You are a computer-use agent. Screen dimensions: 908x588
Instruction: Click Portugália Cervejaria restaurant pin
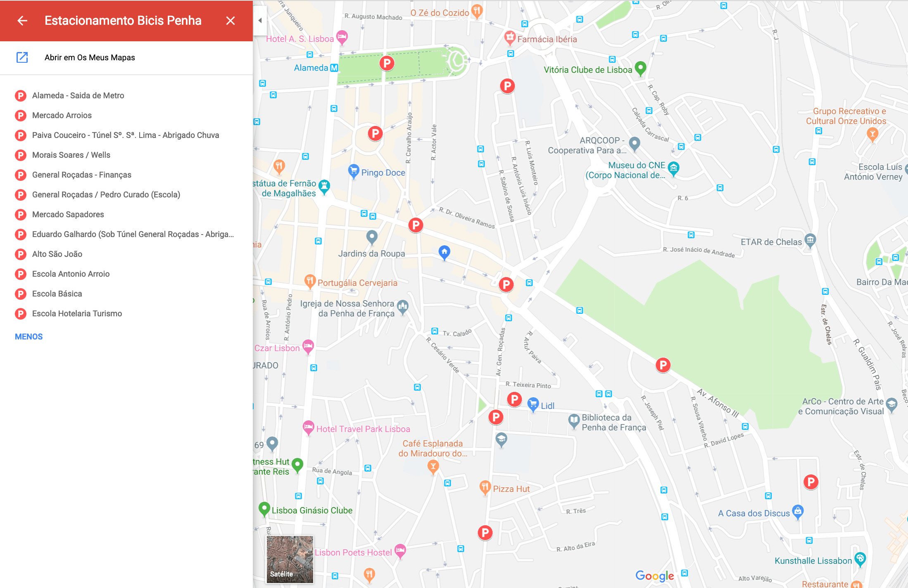[310, 281]
